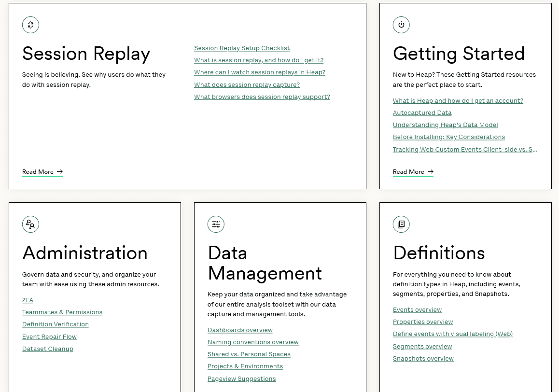Click the Data Management sliders icon
The height and width of the screenshot is (392, 559).
(x=216, y=224)
